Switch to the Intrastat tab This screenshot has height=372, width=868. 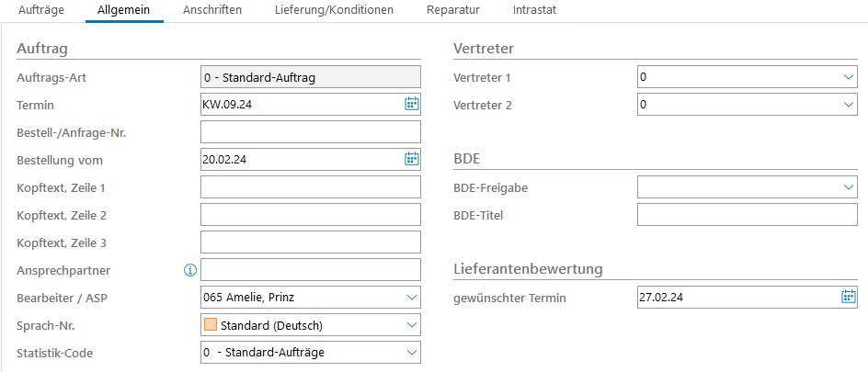click(x=534, y=10)
